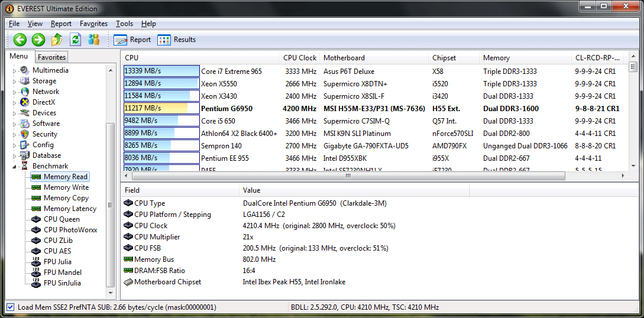The height and width of the screenshot is (318, 644).
Task: Select the Pentium G6950 result row
Action: [374, 109]
